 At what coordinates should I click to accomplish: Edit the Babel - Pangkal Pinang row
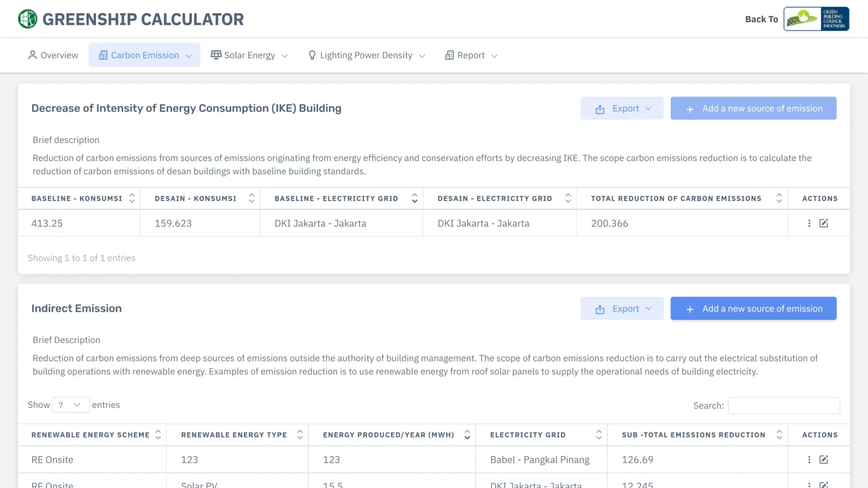[x=824, y=460]
